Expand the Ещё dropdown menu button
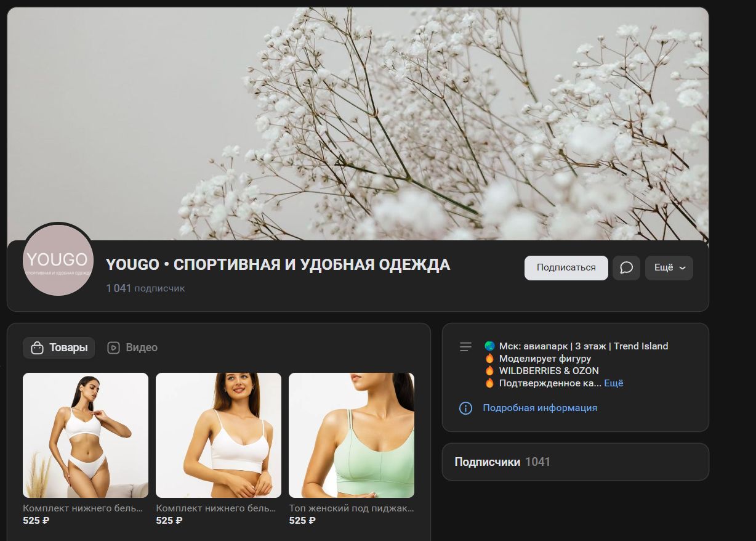 coord(669,268)
